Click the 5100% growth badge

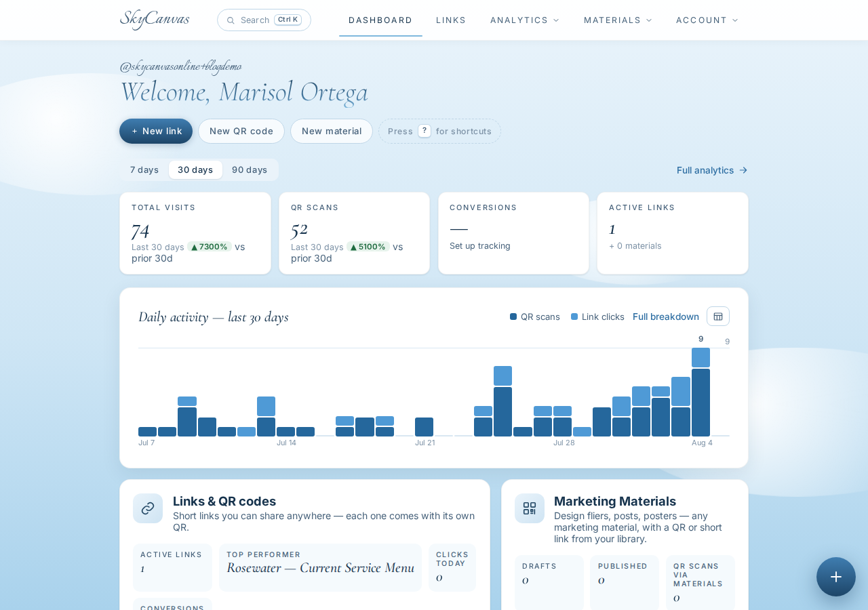coord(368,247)
